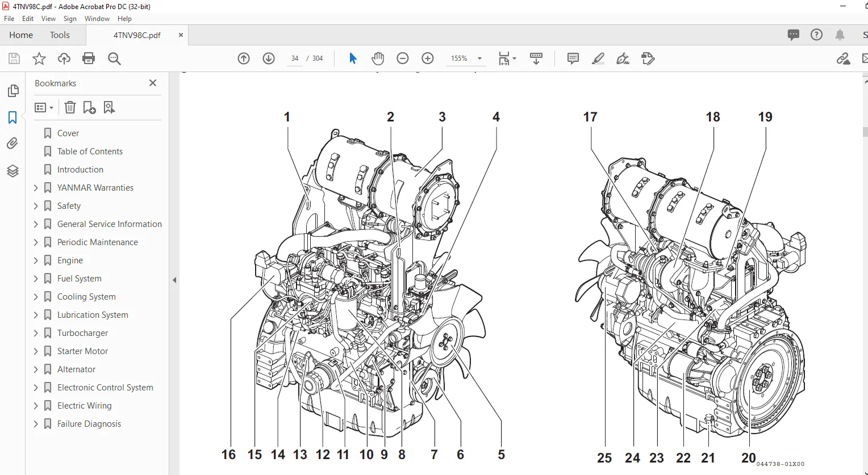The height and width of the screenshot is (475, 868).
Task: Add a new bookmark icon
Action: (x=89, y=107)
